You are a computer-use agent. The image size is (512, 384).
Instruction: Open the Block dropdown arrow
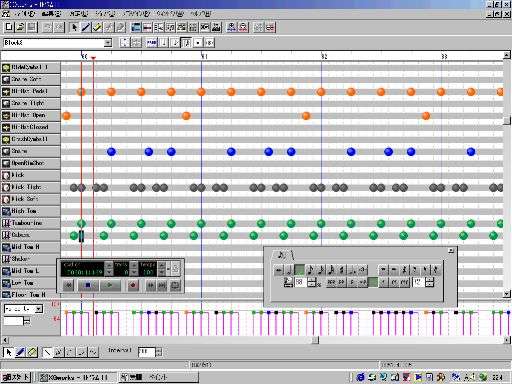[108, 43]
